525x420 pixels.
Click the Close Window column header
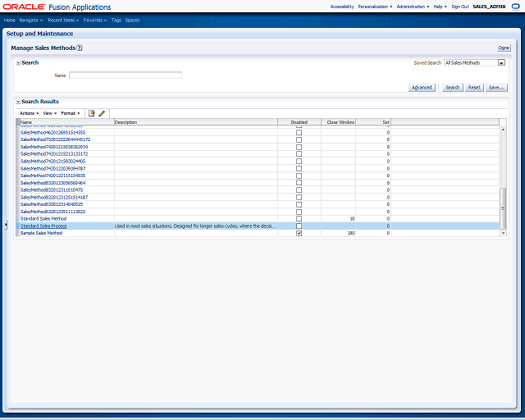[339, 122]
